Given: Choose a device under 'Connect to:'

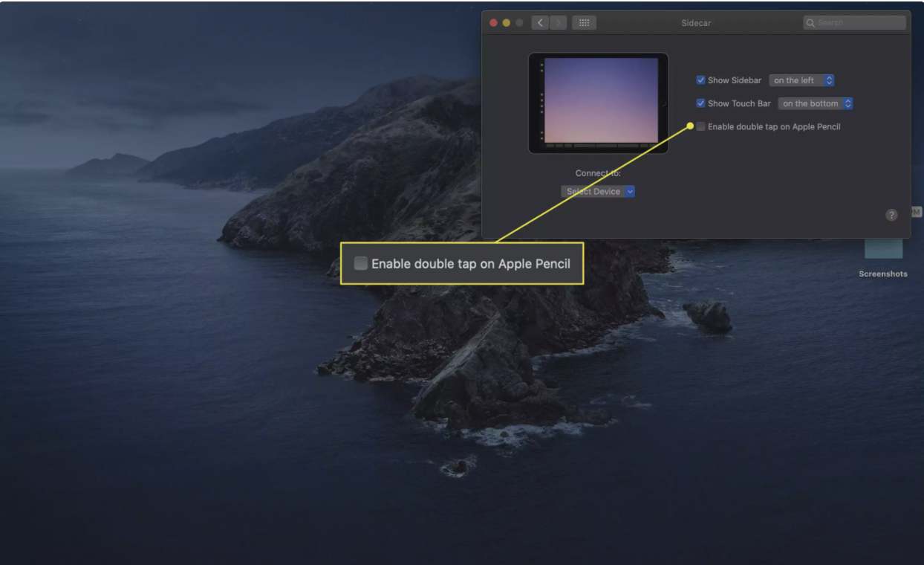Looking at the screenshot, I should pos(598,191).
